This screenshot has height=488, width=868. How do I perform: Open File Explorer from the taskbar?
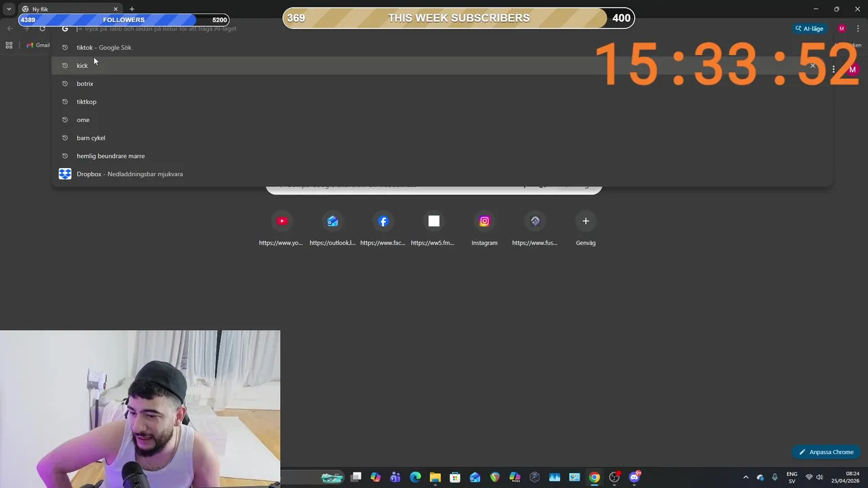coord(435,477)
